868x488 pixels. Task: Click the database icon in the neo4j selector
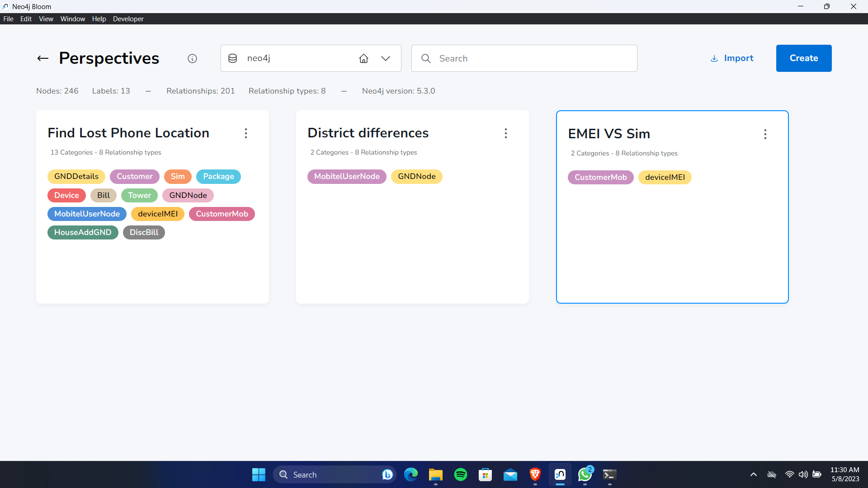coord(232,58)
